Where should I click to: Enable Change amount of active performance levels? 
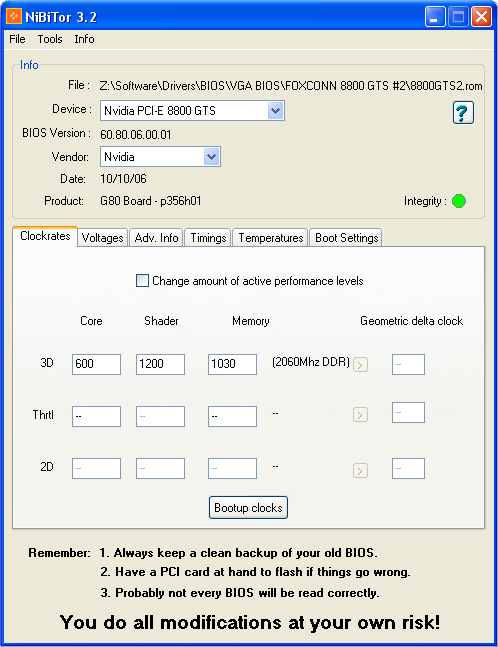pyautogui.click(x=142, y=281)
